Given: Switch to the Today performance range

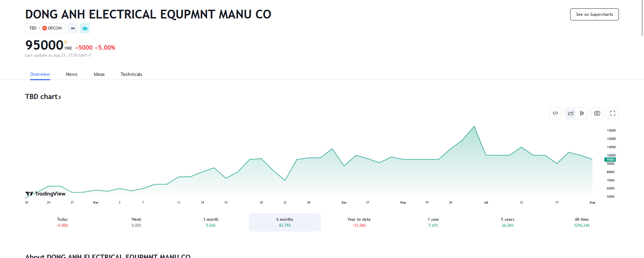Looking at the screenshot, I should (62, 222).
